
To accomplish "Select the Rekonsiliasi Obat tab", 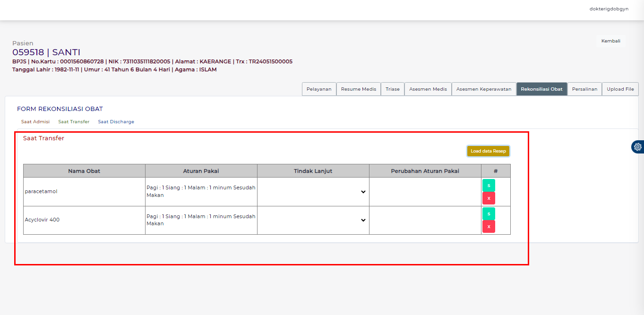I will 541,89.
